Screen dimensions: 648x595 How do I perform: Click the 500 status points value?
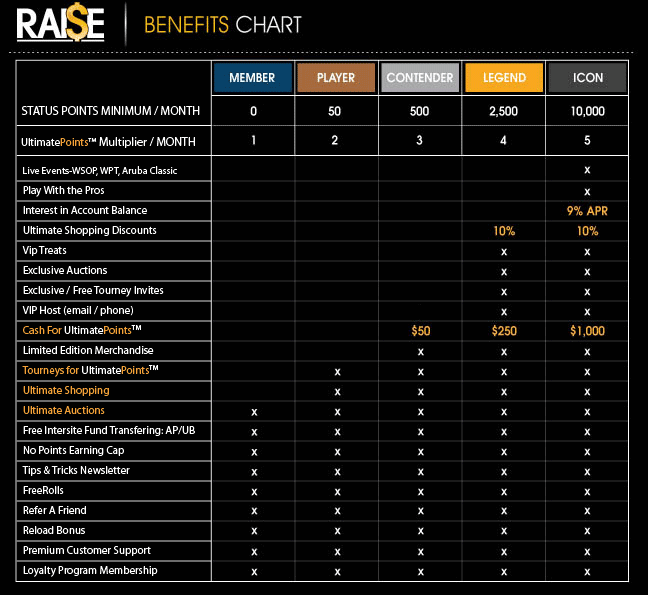click(x=419, y=111)
